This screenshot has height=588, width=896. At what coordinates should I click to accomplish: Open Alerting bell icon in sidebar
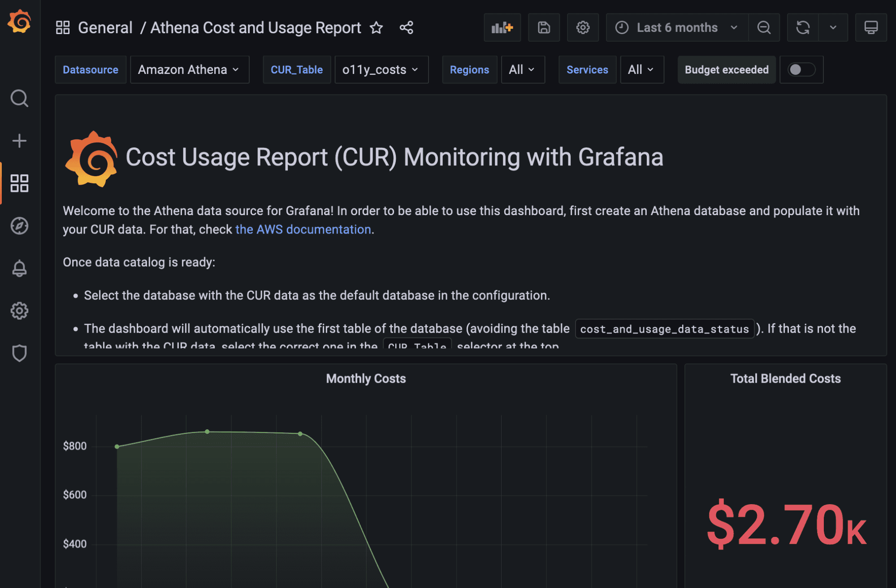19,268
